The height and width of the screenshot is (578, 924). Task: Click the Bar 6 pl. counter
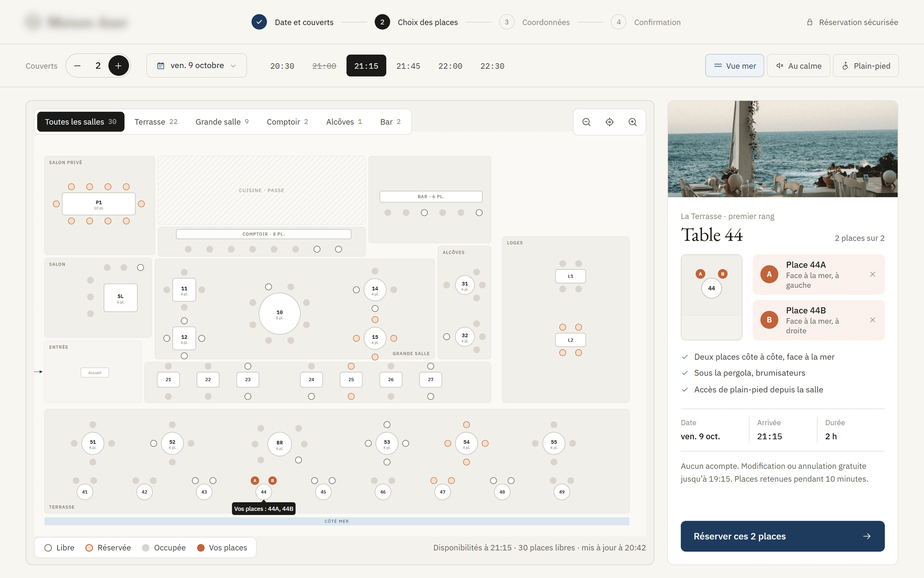point(431,197)
